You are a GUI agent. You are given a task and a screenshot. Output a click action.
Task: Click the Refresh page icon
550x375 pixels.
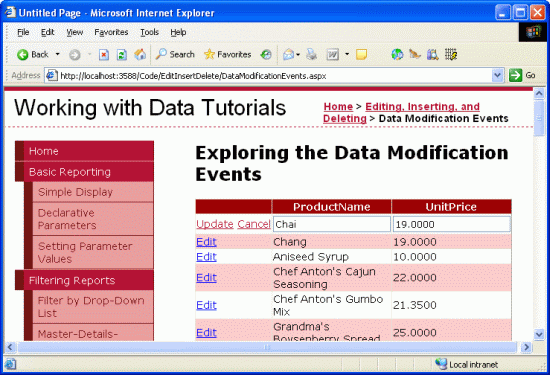122,55
